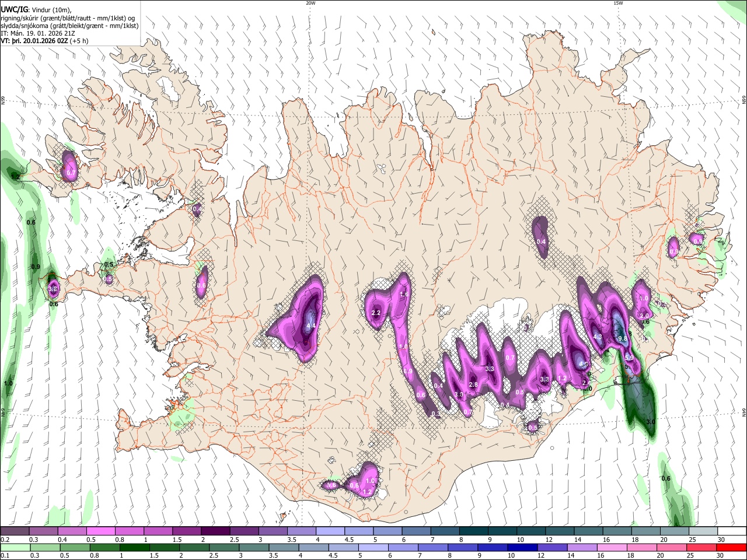
Task: Select the '2.8' snowfall value label
Action: click(473, 384)
